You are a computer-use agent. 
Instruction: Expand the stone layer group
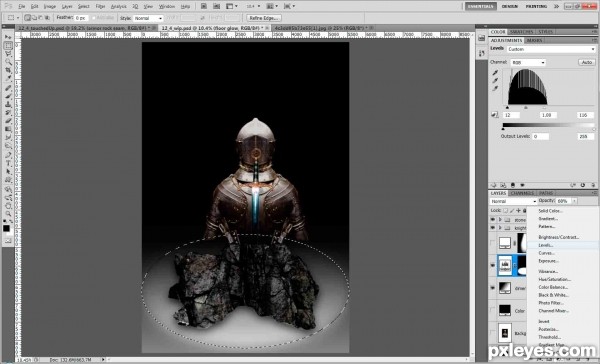tap(500, 220)
